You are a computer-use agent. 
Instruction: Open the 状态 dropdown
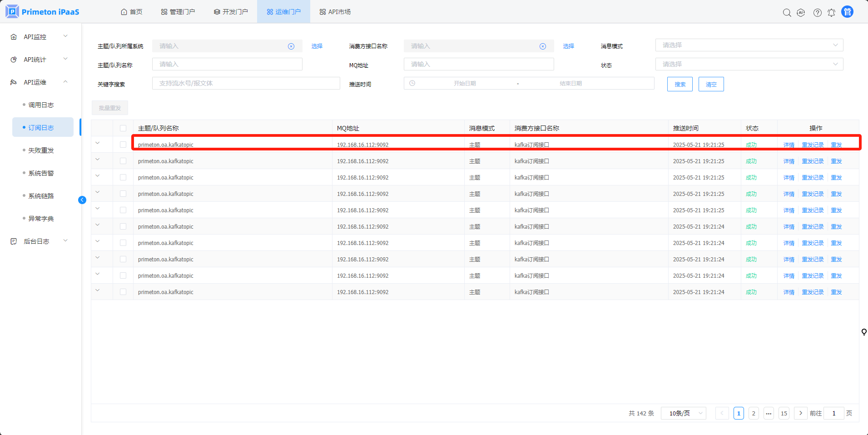749,64
